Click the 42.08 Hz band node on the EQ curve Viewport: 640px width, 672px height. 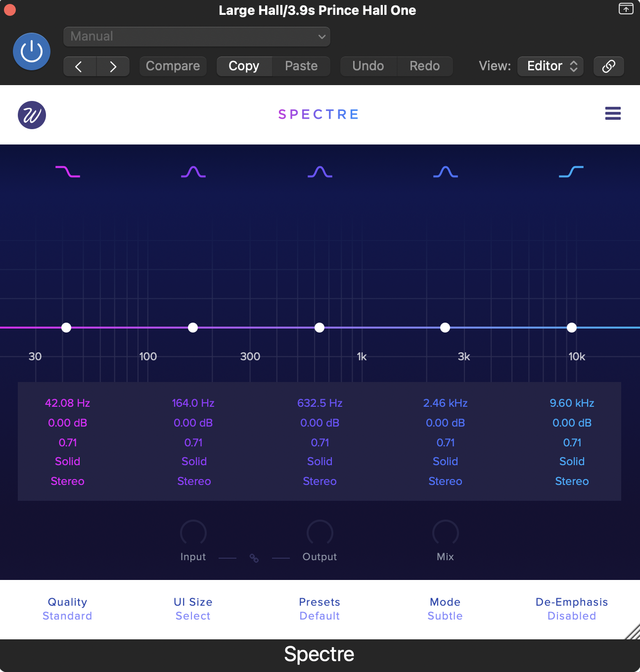(66, 328)
